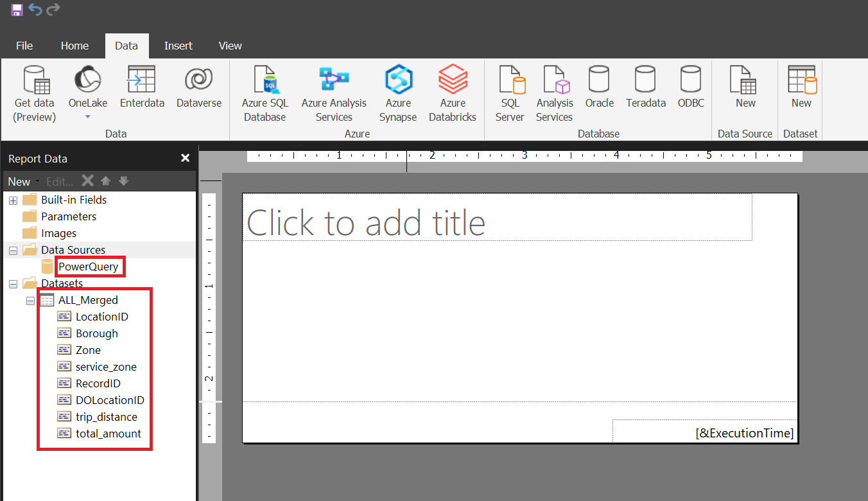Screen dimensions: 868x501
Task: Connect to Azure SQL Database
Action: point(265,94)
